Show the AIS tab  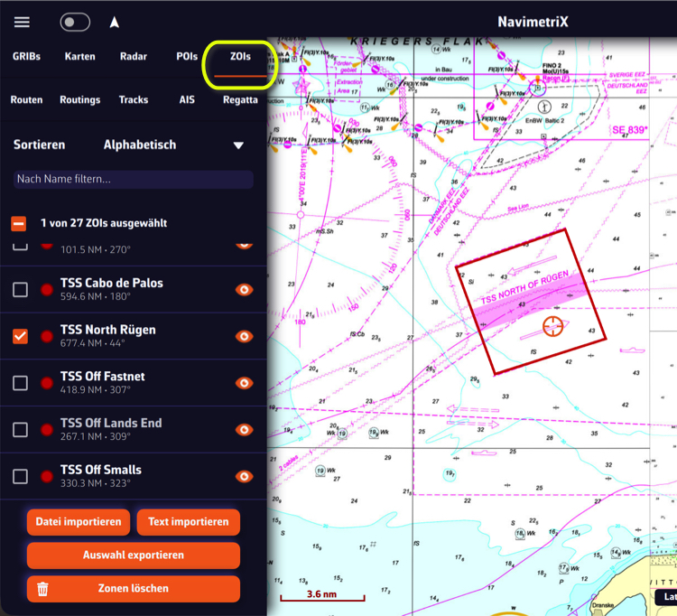187,99
